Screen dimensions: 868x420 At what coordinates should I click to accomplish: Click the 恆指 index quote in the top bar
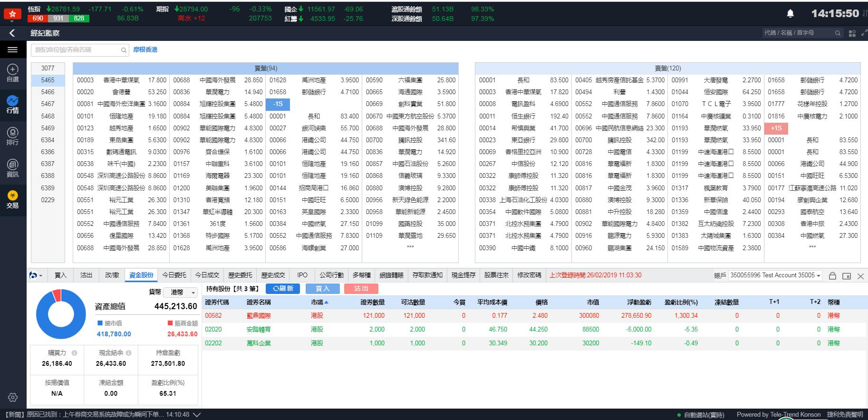click(x=86, y=9)
